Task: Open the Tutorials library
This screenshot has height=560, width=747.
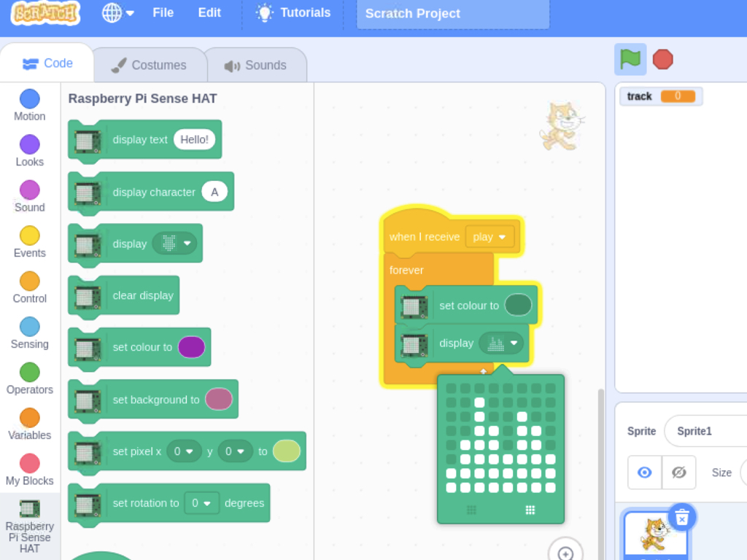Action: (293, 13)
